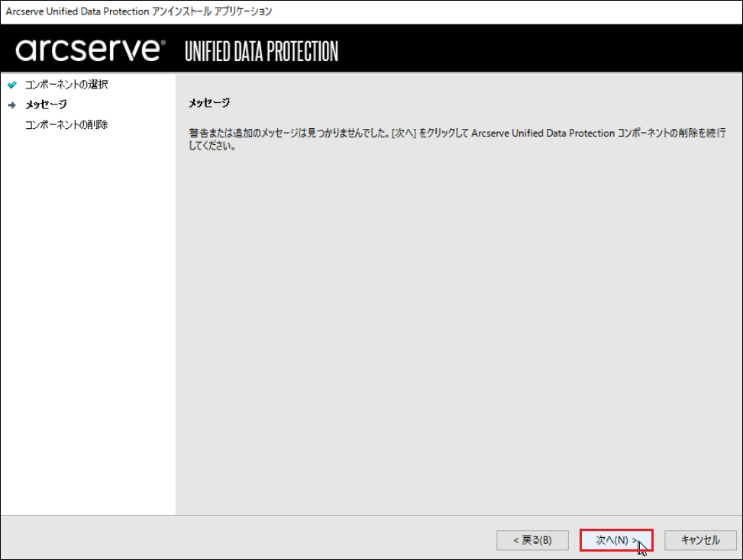
Task: Click the blue checkmark beside コンポーネントの選択
Action: click(x=12, y=85)
